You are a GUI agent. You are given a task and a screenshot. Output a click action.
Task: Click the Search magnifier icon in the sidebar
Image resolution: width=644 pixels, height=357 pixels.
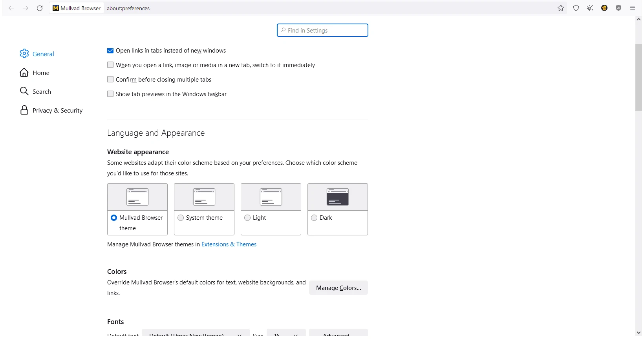click(x=24, y=91)
